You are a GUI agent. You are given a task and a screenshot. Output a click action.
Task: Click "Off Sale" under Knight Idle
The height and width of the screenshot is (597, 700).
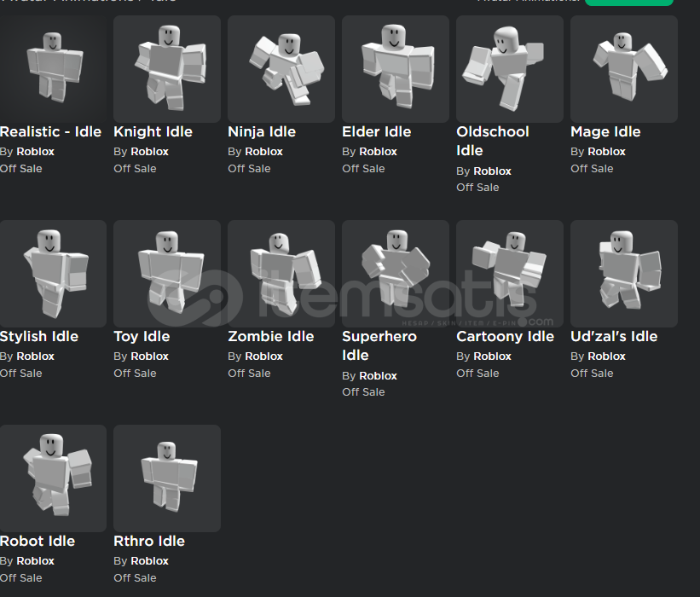[136, 169]
